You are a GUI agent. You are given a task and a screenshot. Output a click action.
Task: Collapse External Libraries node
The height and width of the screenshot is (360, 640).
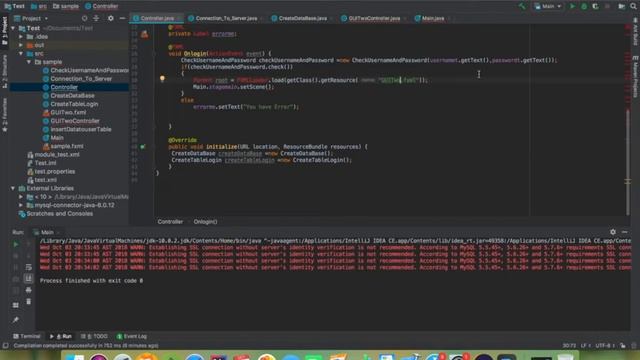click(x=13, y=189)
